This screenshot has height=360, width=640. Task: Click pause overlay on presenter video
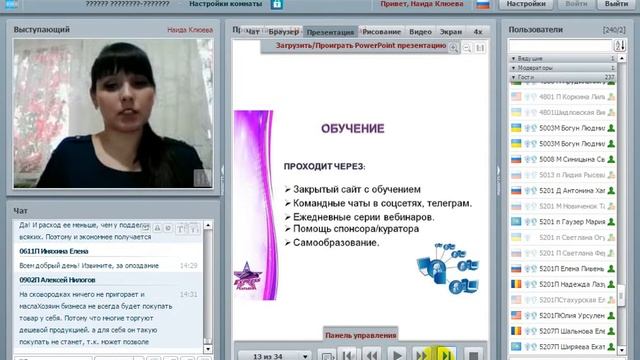pos(202,178)
